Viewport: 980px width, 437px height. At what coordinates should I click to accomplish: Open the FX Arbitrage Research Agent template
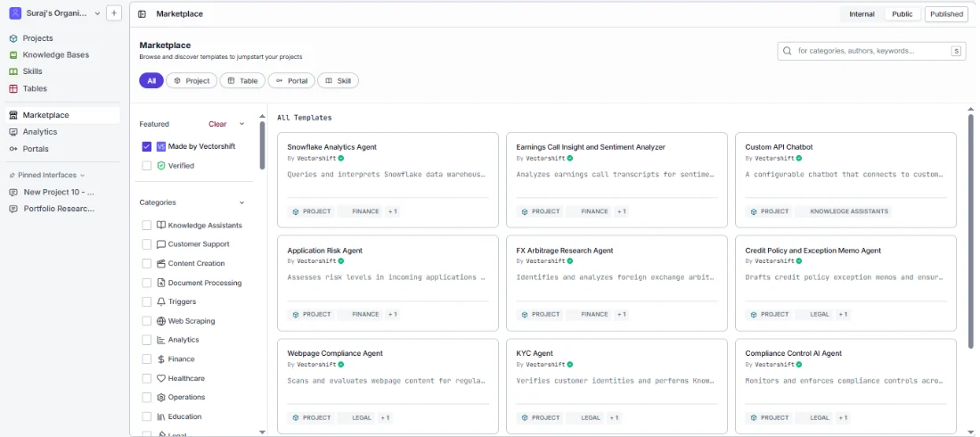(x=617, y=283)
